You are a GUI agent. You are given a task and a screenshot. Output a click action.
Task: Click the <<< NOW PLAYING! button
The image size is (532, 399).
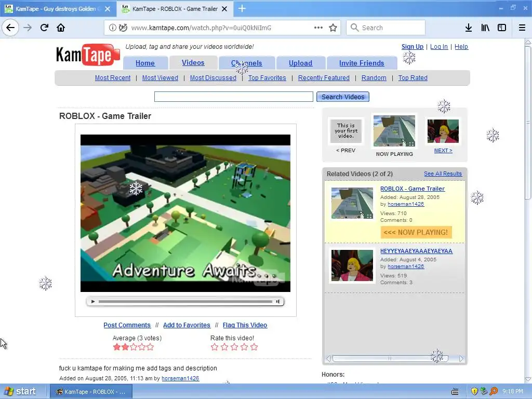416,232
